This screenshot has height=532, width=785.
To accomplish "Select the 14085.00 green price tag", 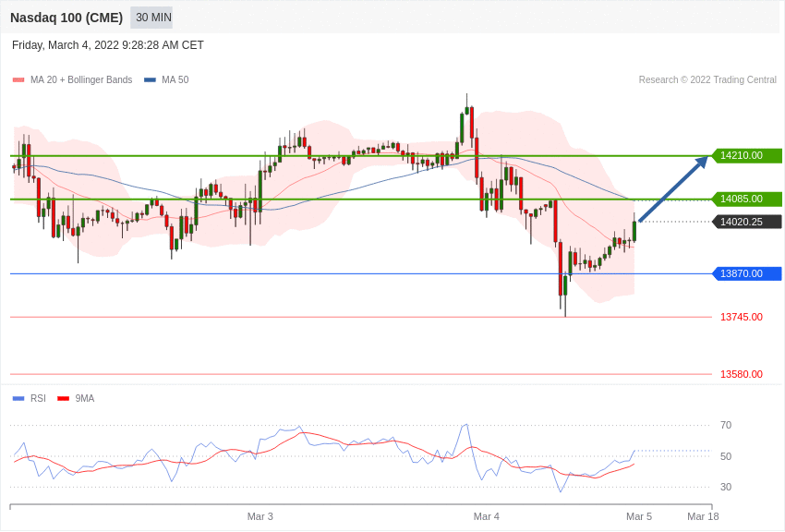I will coord(746,199).
